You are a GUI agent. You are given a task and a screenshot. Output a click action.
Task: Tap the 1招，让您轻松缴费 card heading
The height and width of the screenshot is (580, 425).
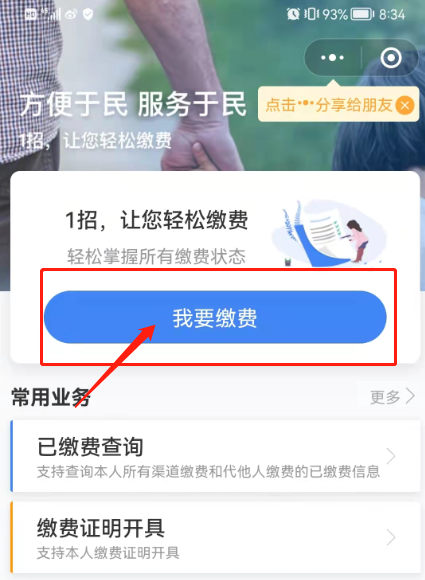(156, 220)
